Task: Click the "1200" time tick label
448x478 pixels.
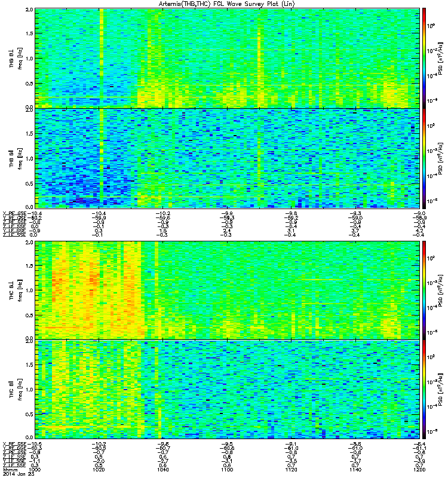Action: (419, 470)
